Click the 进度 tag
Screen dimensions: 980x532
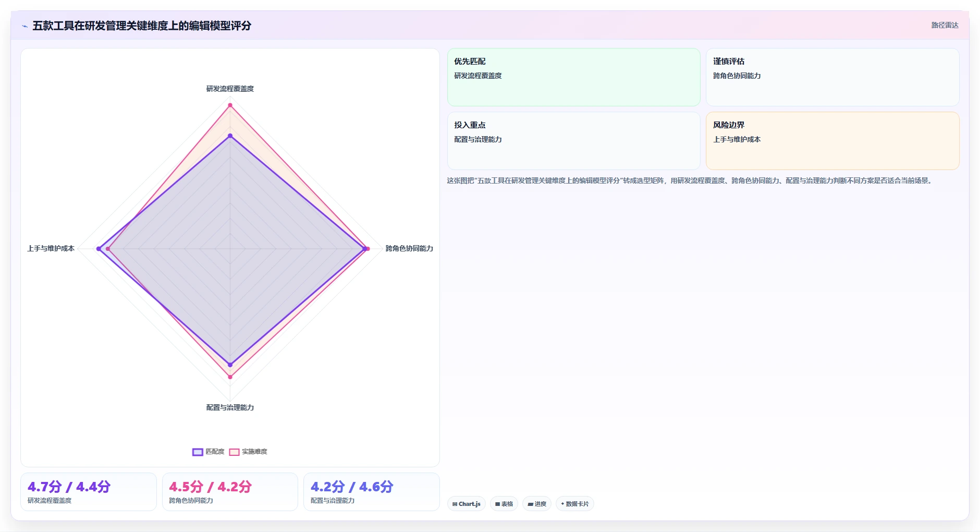coord(537,504)
